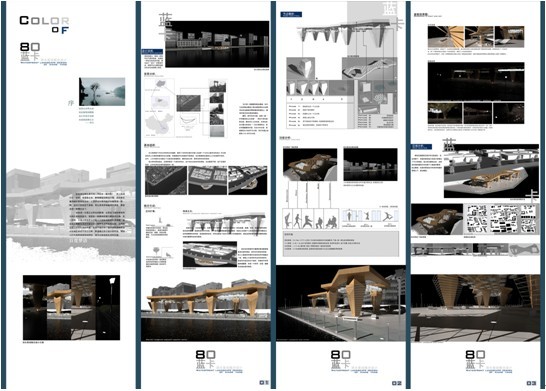This screenshot has width=546, height=391.
Task: Select the page number 01 badge
Action: point(264,383)
